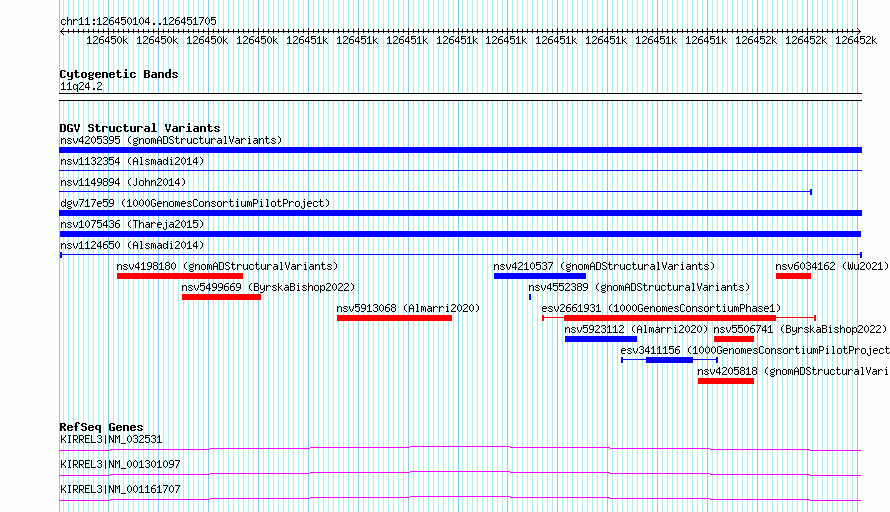Open variant nsv1124650 (Alsmadi2014)

click(x=132, y=245)
